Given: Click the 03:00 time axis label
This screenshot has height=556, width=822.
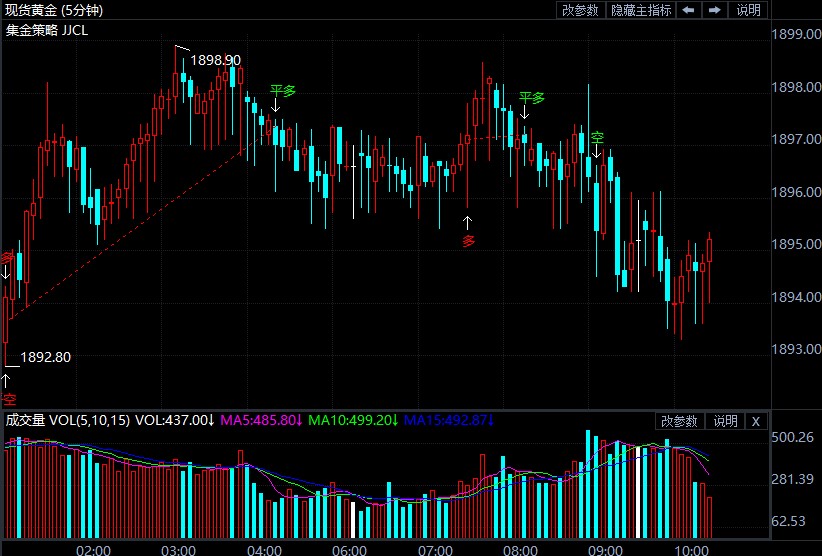Looking at the screenshot, I should pyautogui.click(x=178, y=550).
